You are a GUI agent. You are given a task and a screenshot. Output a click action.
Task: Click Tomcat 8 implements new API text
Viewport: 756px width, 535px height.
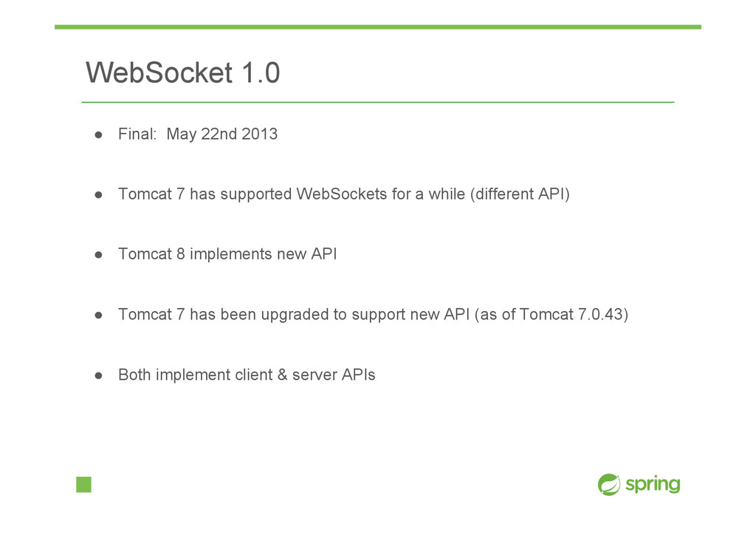[x=227, y=253]
